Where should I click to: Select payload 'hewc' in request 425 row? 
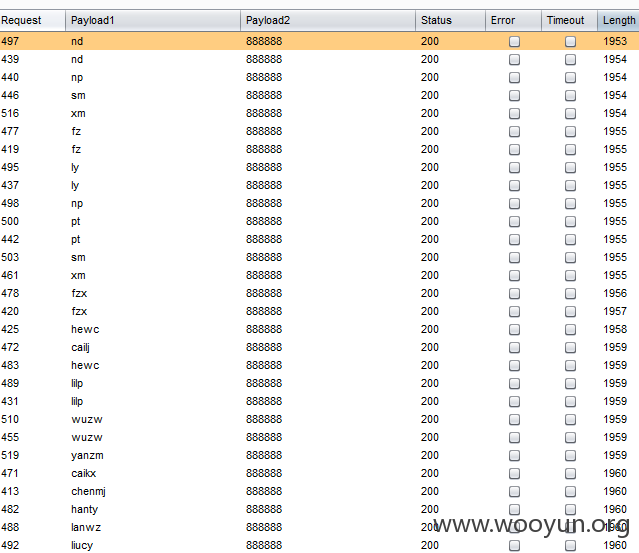tap(85, 329)
